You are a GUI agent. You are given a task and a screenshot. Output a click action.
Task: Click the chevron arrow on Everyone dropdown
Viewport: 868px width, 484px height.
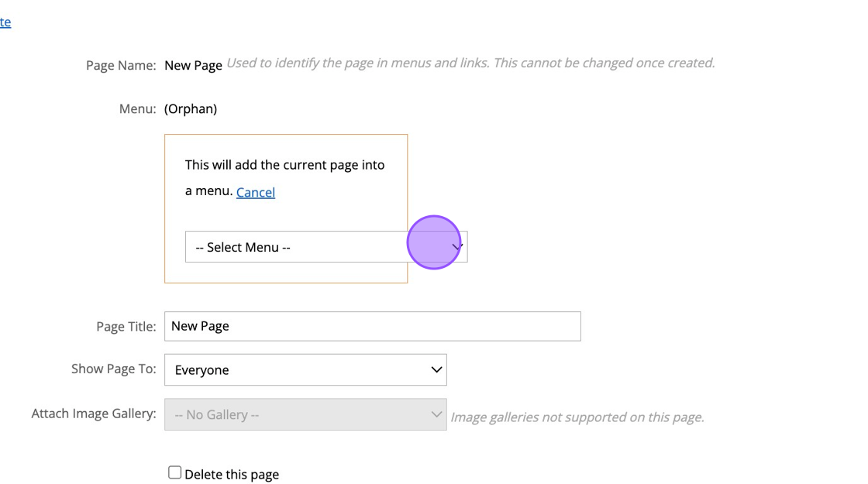[436, 370]
